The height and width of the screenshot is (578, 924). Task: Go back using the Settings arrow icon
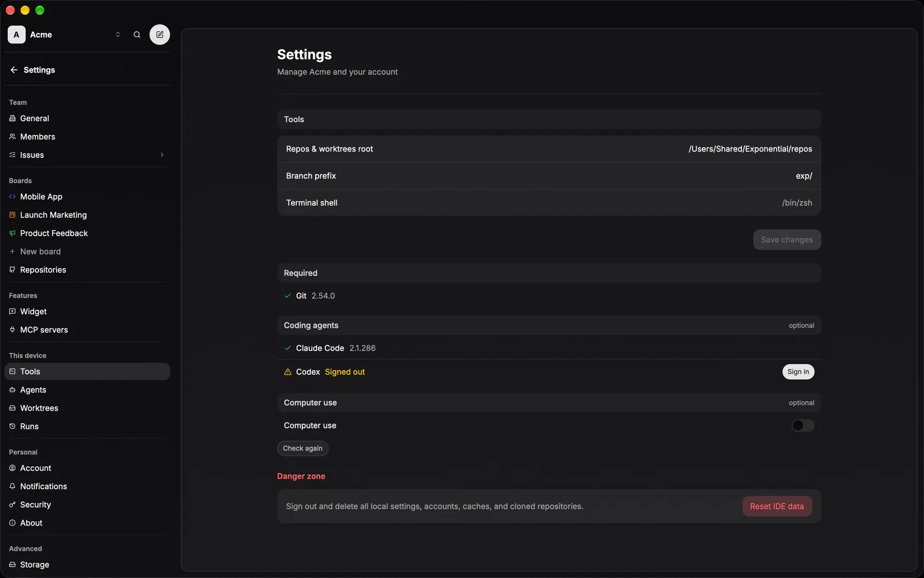tap(14, 70)
